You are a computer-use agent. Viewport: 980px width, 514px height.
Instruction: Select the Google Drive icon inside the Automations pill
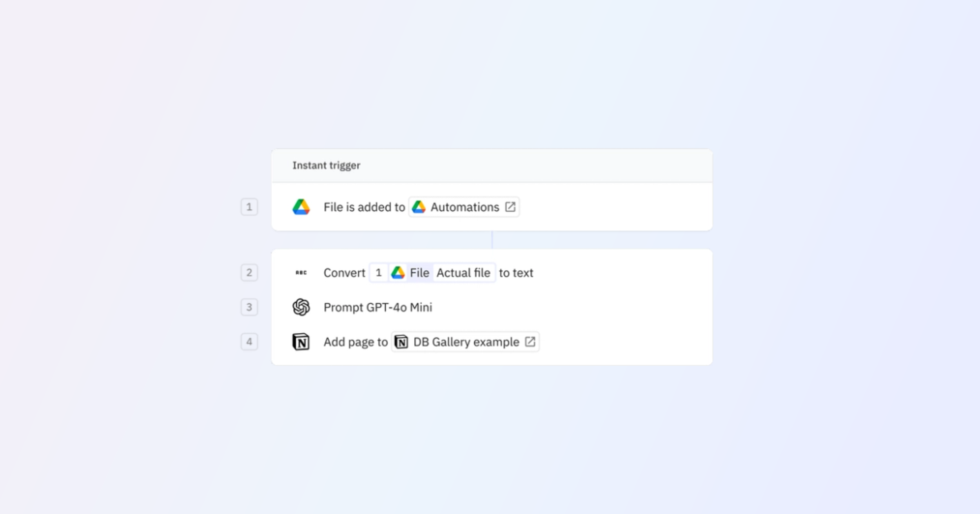point(419,207)
